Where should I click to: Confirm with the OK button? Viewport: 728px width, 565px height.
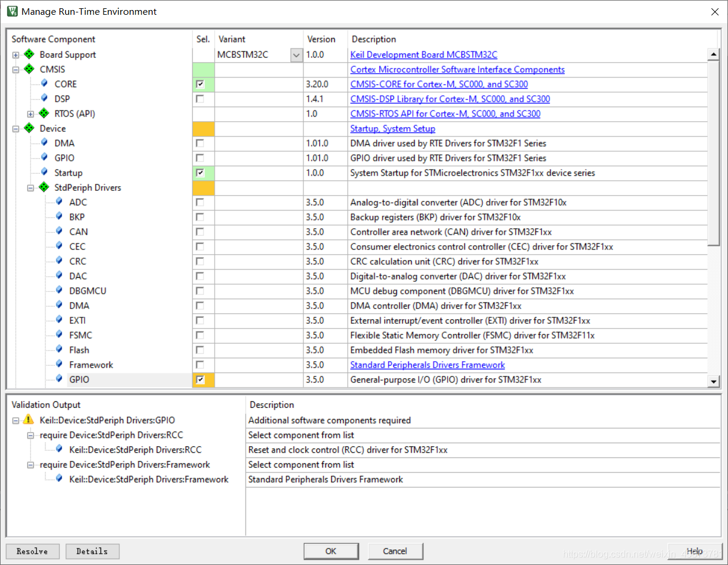pyautogui.click(x=331, y=551)
